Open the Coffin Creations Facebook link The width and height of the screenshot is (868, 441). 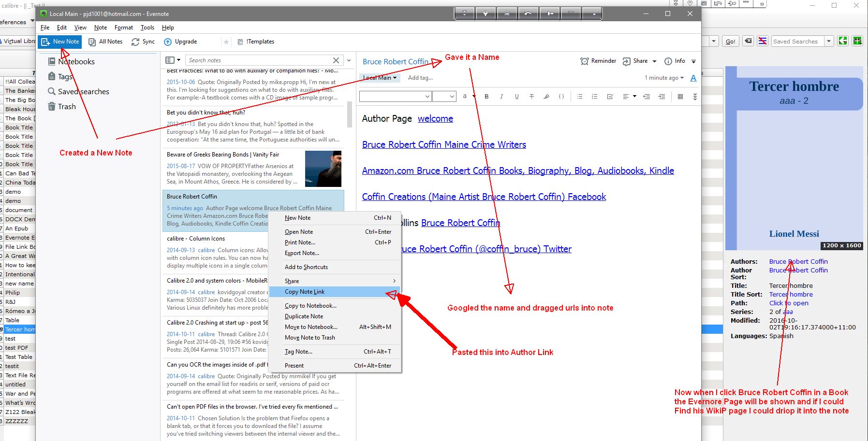click(x=484, y=197)
